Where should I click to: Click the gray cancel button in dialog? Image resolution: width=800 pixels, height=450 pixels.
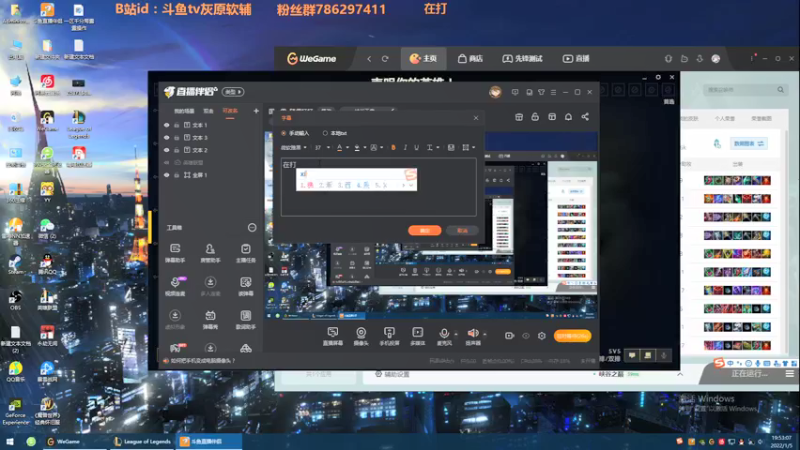click(462, 231)
